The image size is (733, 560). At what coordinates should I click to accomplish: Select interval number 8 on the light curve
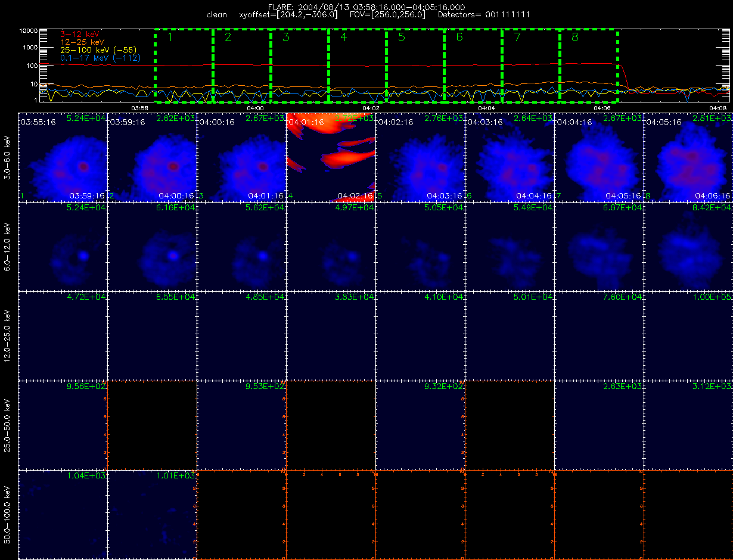coord(574,38)
